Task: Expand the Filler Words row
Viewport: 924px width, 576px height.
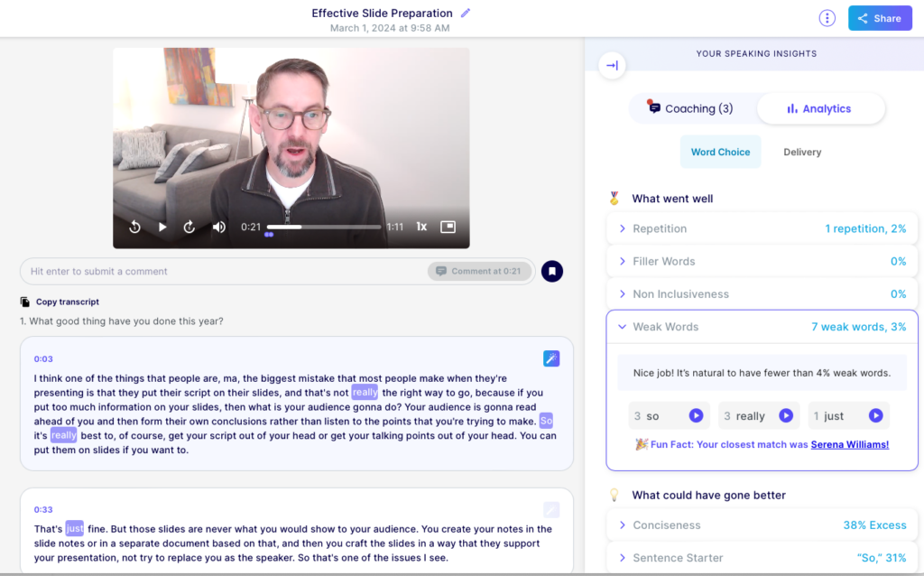Action: point(762,261)
